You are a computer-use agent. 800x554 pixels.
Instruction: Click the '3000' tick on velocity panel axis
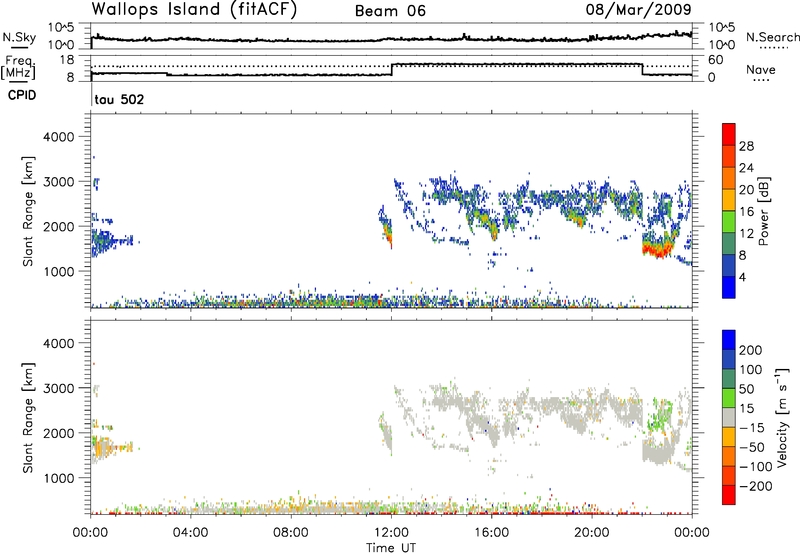pyautogui.click(x=58, y=388)
